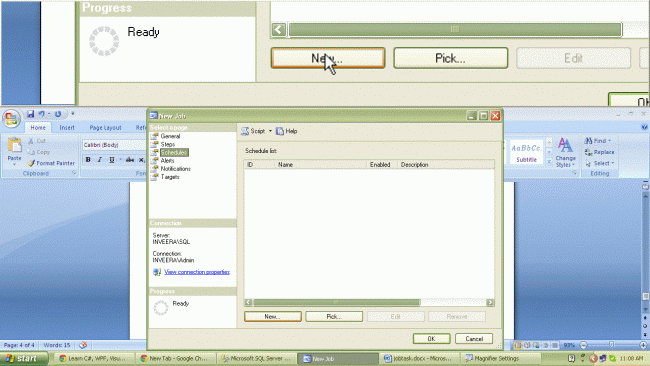Click the Name column header in Schedule list
The width and height of the screenshot is (650, 366).
(320, 165)
